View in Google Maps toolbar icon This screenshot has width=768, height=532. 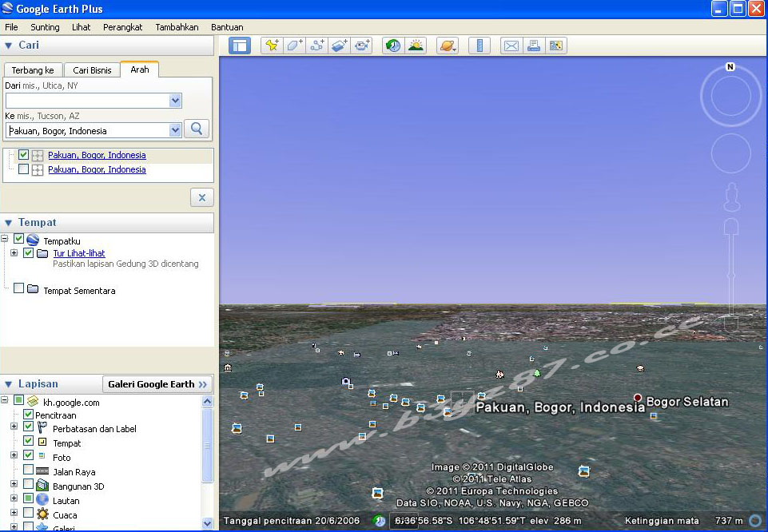click(x=556, y=46)
